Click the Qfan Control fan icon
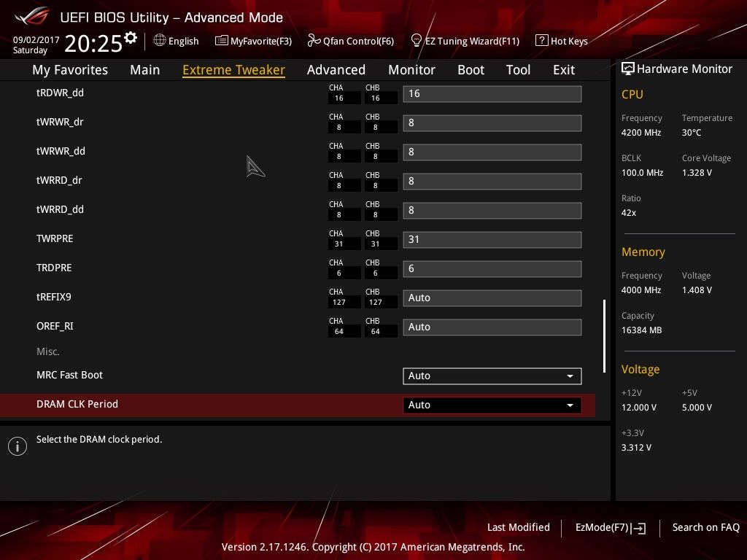The image size is (747, 560). pyautogui.click(x=314, y=41)
